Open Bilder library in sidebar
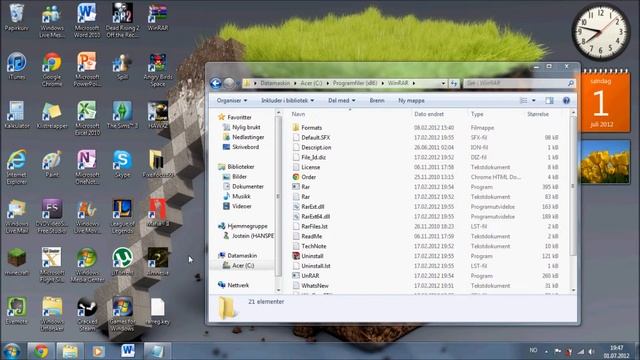 pyautogui.click(x=235, y=177)
